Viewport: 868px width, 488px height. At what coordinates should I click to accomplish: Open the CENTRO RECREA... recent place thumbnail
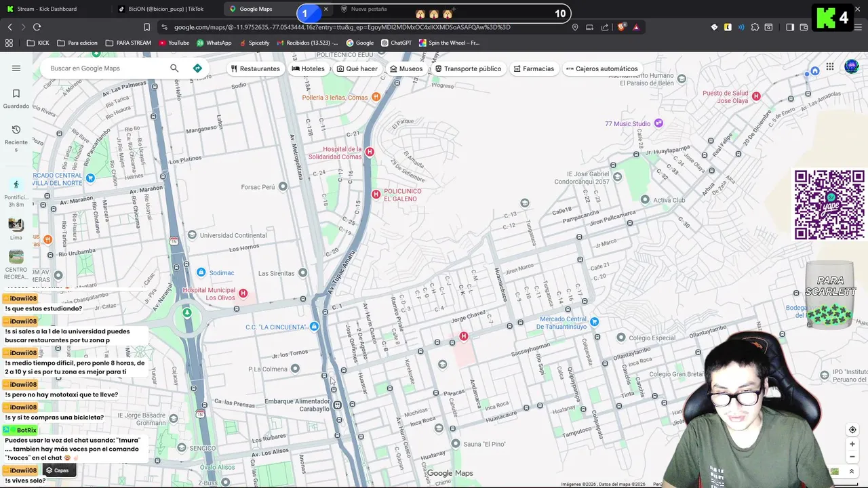click(x=16, y=264)
